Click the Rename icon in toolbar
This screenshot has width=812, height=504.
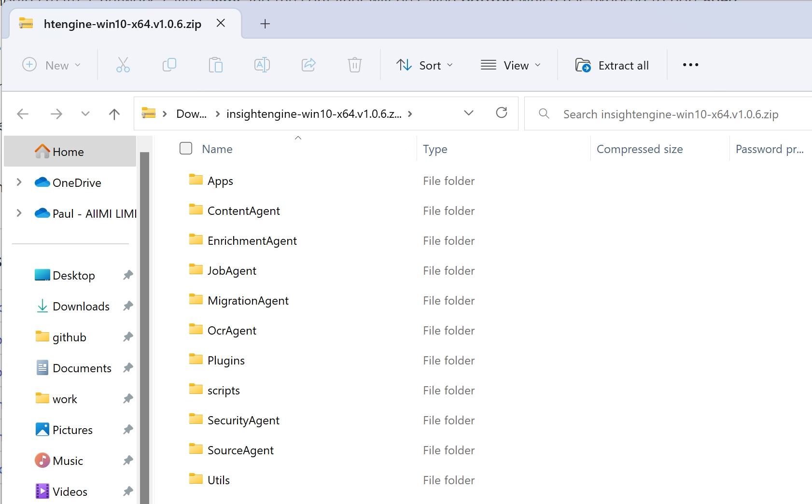(262, 65)
